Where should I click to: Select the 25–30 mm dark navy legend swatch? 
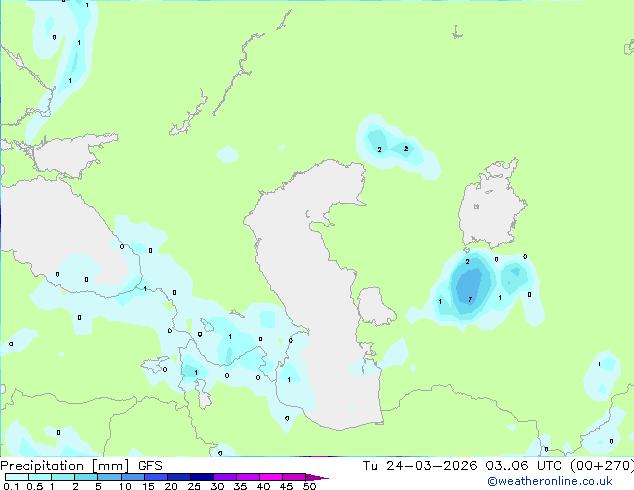(x=201, y=477)
